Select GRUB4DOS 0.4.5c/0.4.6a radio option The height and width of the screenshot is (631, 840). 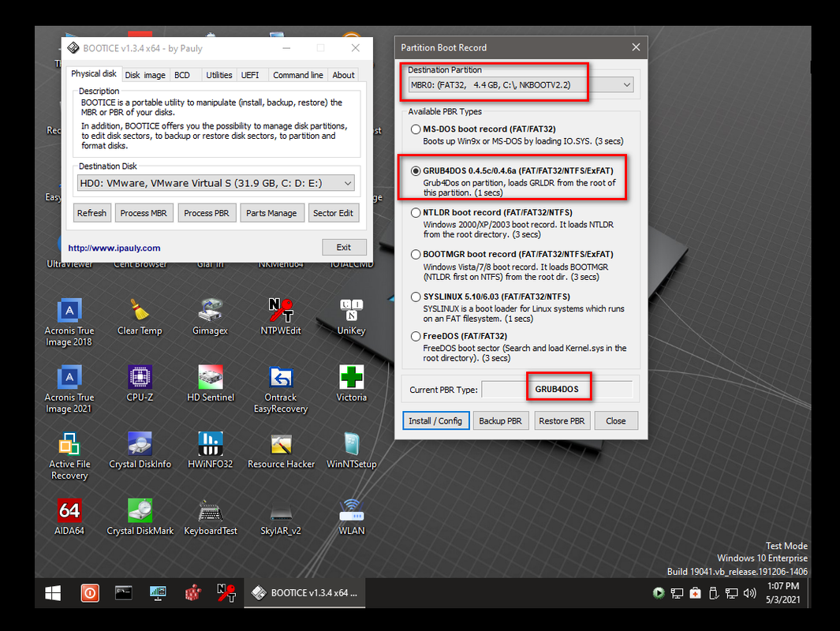coord(416,171)
